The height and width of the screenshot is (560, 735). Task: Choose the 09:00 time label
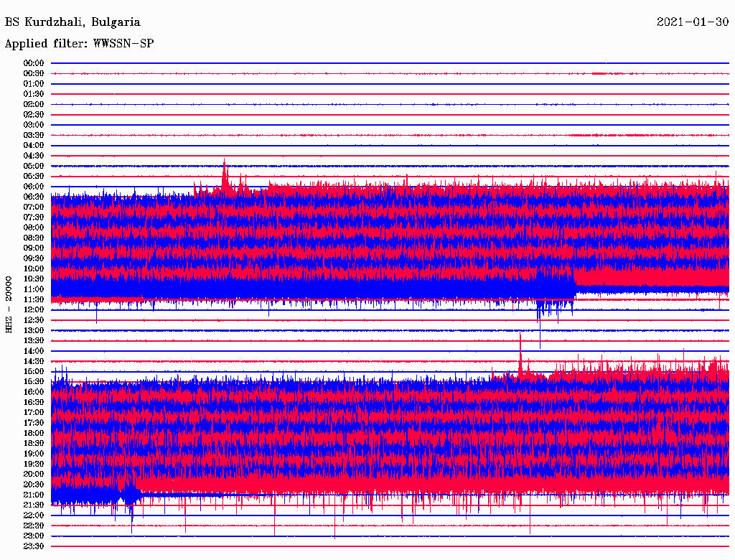[x=34, y=248]
